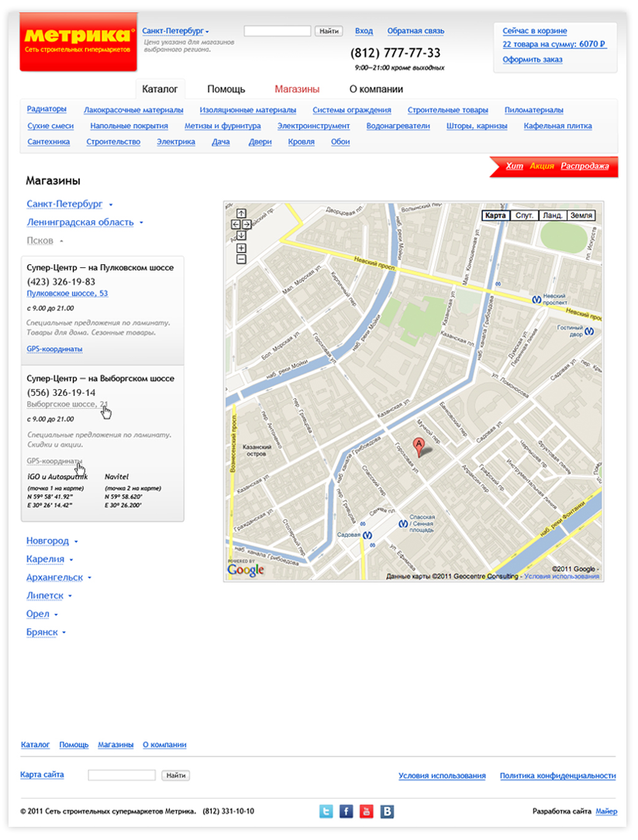The height and width of the screenshot is (840, 638).
Task: Pan the map up with arrow button
Action: click(241, 213)
